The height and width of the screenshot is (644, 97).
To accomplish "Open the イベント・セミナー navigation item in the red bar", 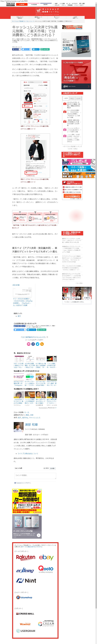I will (x=57, y=18).
